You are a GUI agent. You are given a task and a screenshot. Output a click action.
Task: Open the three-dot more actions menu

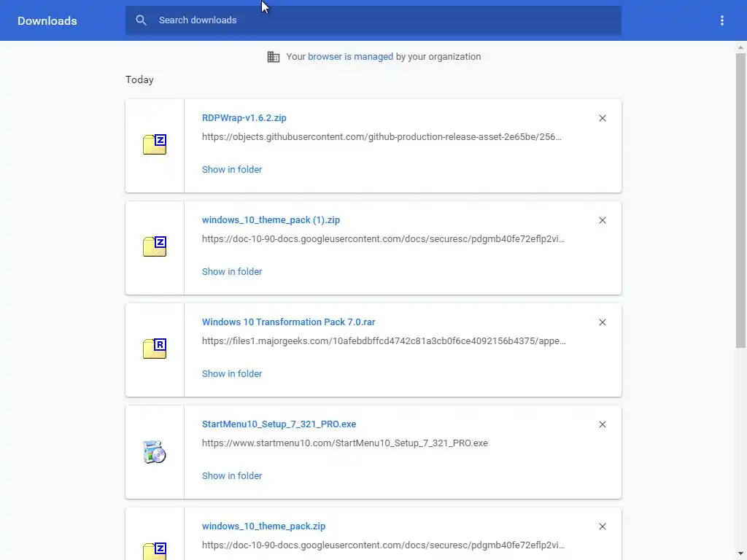(x=721, y=20)
